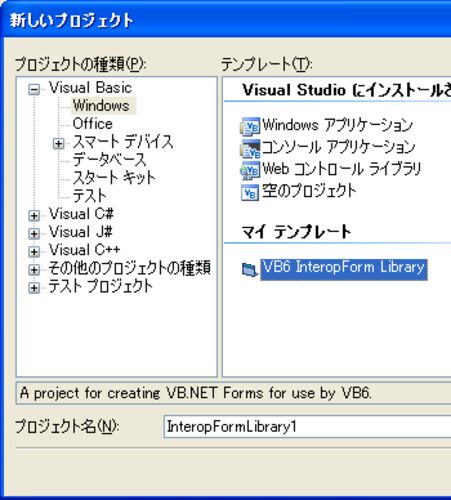Click the 空のプロジェクト template icon
The height and width of the screenshot is (500, 451).
click(250, 192)
